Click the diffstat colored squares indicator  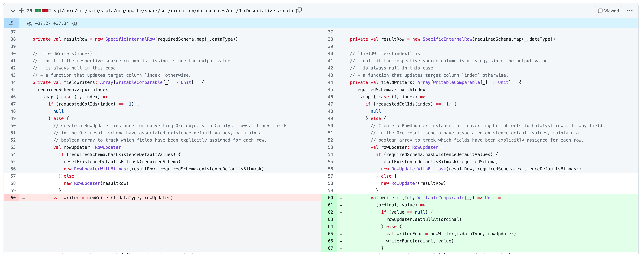43,11
